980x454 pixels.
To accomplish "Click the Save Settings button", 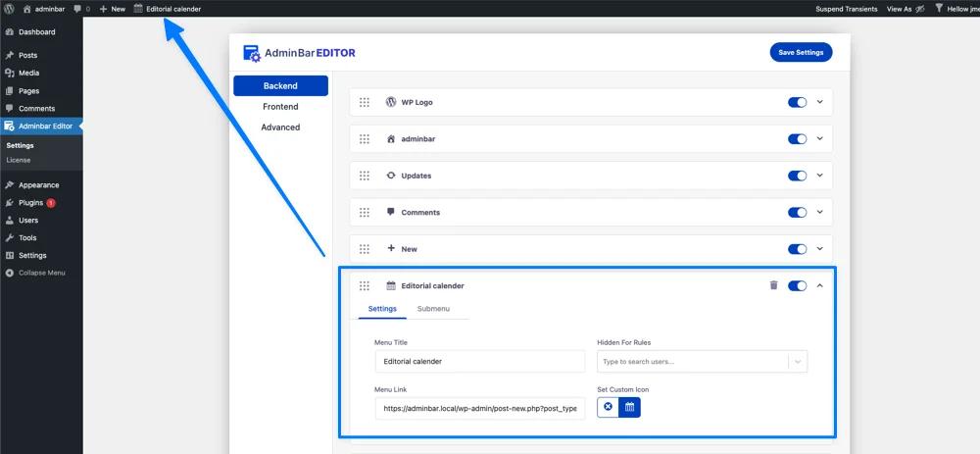I will coord(801,53).
